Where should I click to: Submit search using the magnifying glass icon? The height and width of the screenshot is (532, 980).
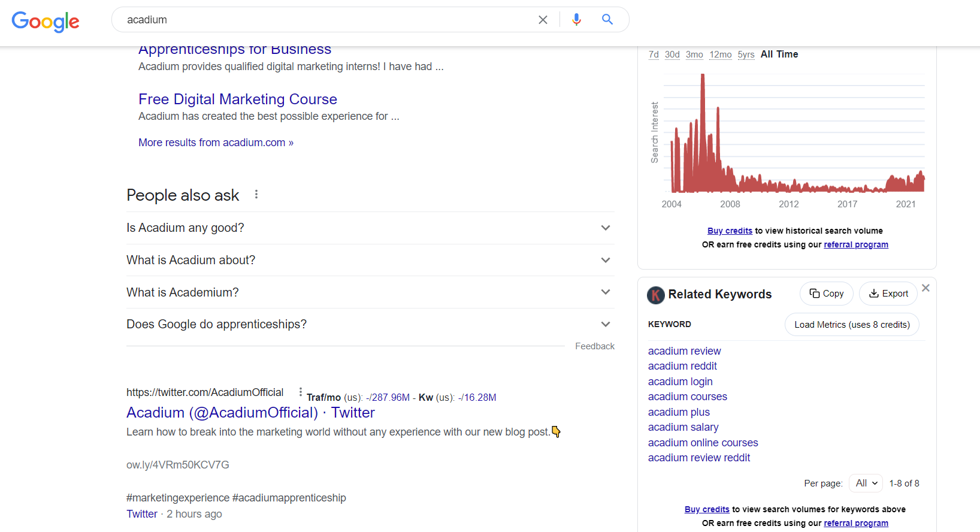click(607, 20)
